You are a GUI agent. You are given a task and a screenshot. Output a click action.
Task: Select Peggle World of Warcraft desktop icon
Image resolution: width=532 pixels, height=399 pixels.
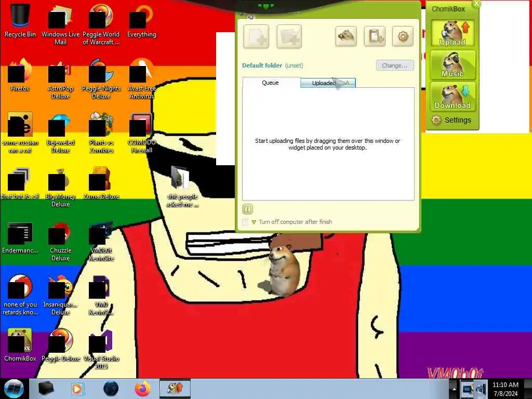click(x=101, y=24)
